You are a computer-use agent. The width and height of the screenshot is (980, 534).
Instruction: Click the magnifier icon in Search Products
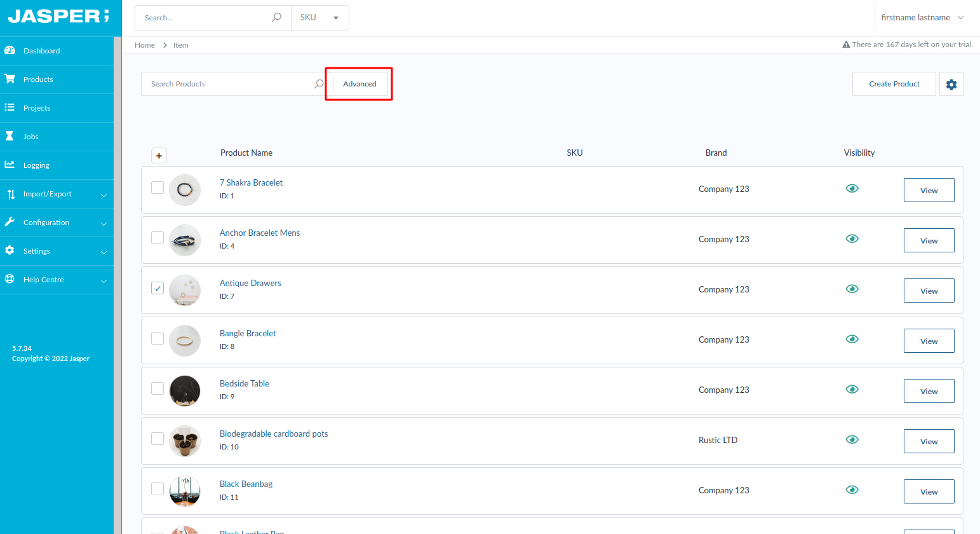coord(319,84)
